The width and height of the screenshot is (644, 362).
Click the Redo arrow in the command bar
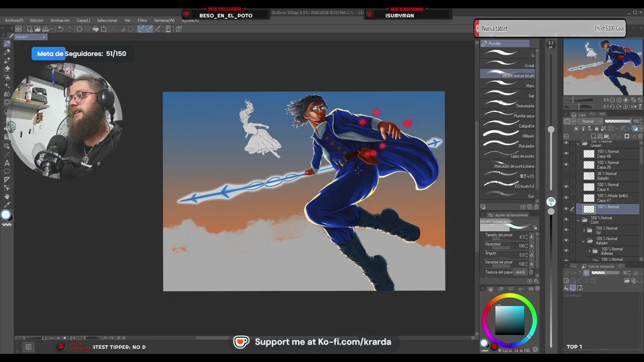[x=69, y=29]
